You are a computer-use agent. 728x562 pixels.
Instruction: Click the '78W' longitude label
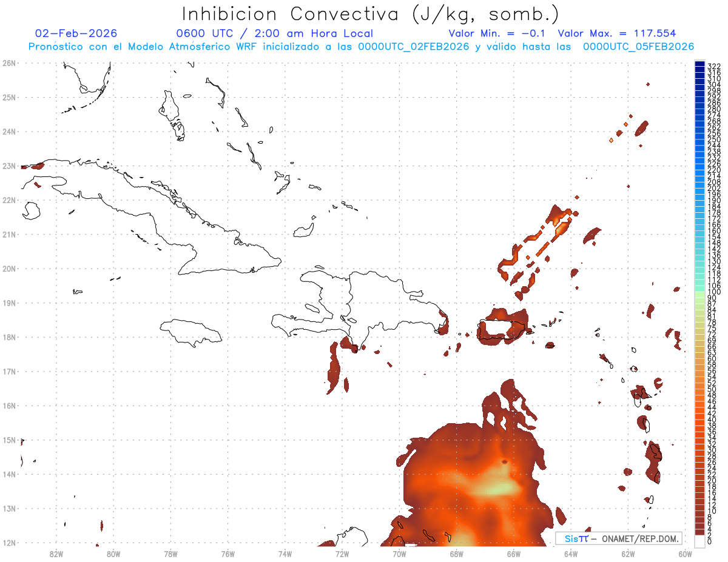coord(170,553)
